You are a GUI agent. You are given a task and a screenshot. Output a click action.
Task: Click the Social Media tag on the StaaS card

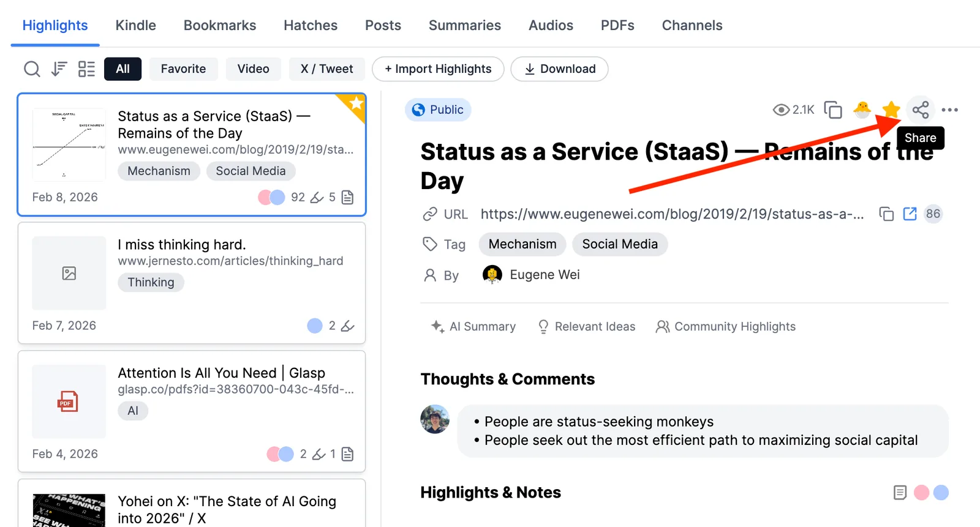(251, 171)
